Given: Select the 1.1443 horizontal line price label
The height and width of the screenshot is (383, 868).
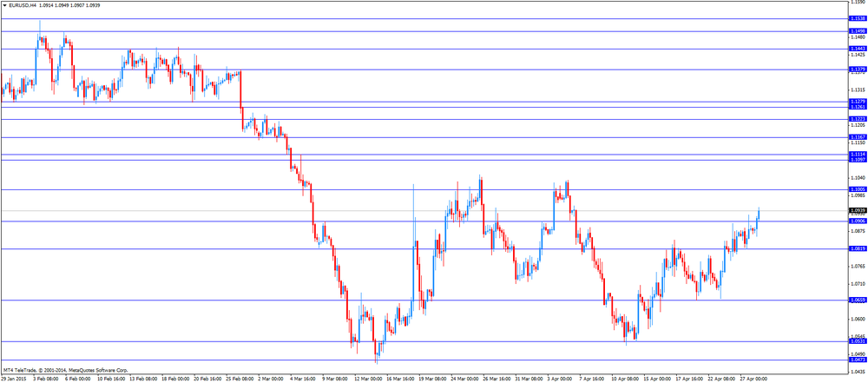Looking at the screenshot, I should (x=858, y=49).
